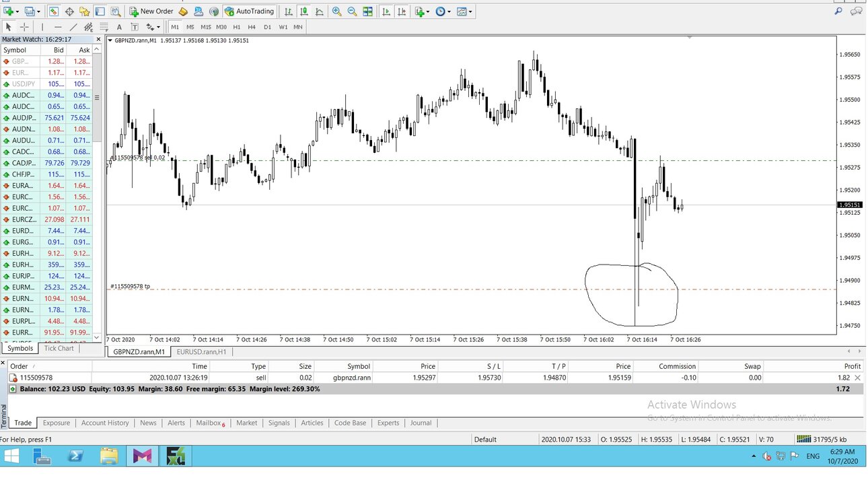Open the EURUSD.rann,H1 chart tab
The width and height of the screenshot is (868, 488).
coord(202,351)
